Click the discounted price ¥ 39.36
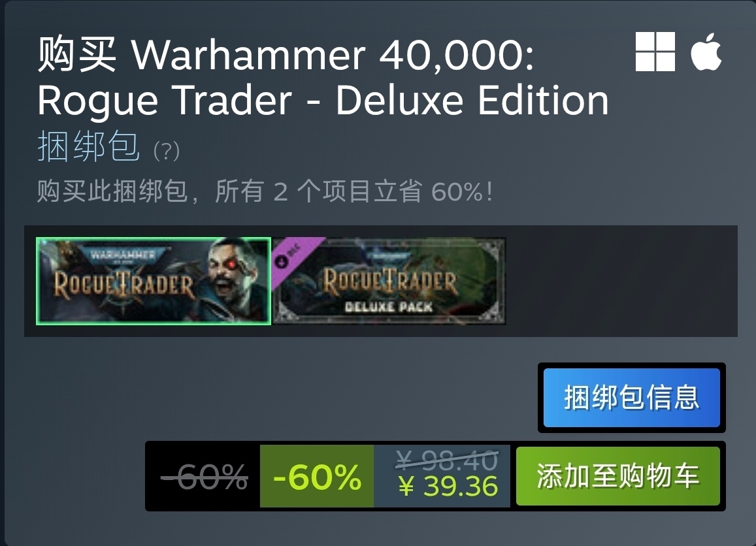The width and height of the screenshot is (756, 546). (448, 487)
